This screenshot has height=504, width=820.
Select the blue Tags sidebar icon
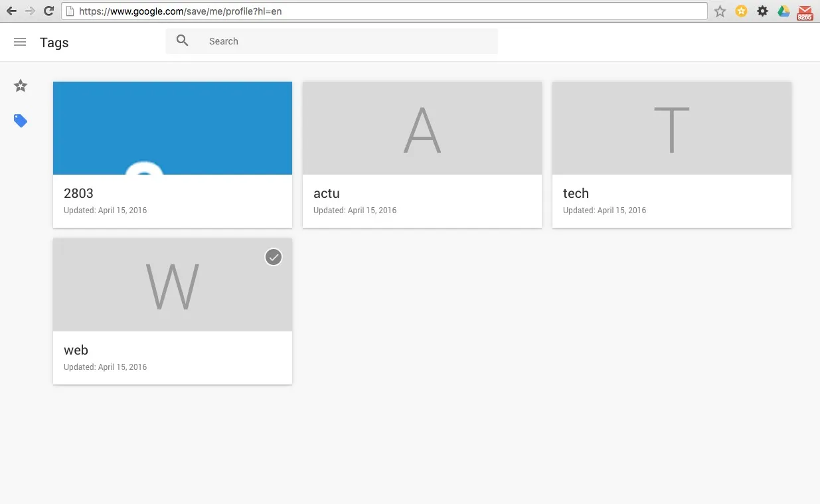(21, 121)
